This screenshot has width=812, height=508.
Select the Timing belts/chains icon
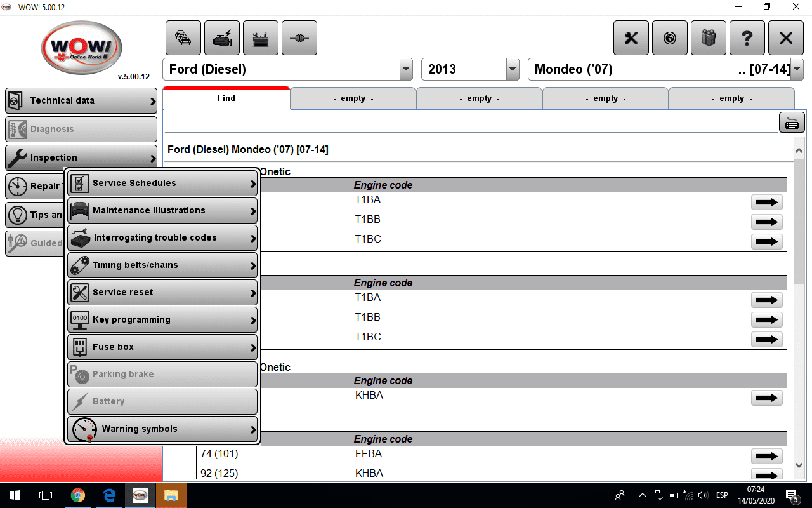click(80, 265)
